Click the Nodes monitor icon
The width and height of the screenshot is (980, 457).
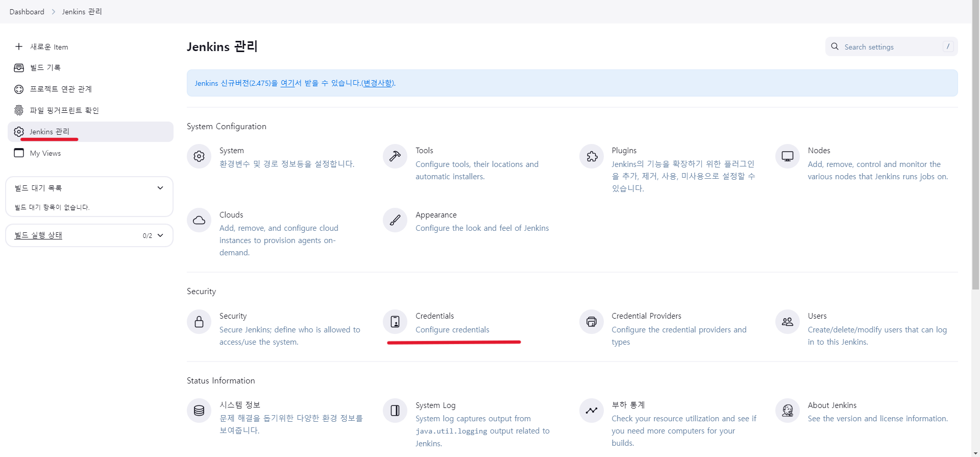[788, 156]
